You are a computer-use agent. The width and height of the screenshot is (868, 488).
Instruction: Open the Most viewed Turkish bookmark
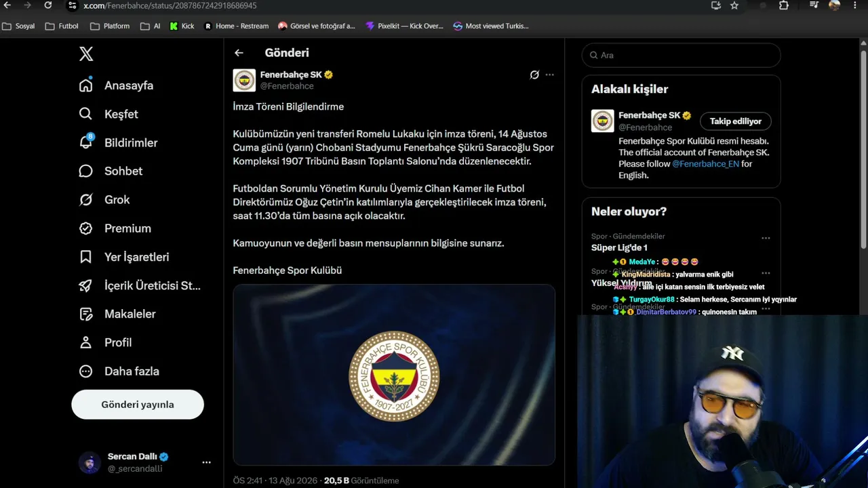[491, 26]
